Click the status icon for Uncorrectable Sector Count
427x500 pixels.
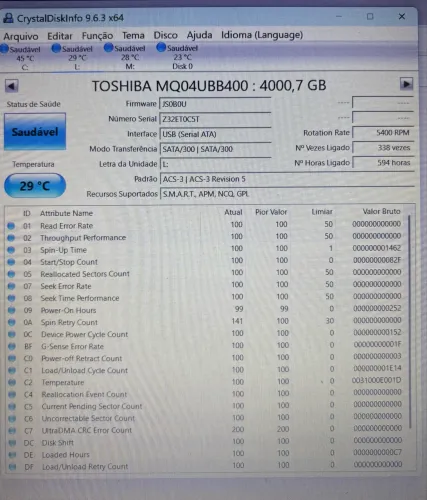12,419
